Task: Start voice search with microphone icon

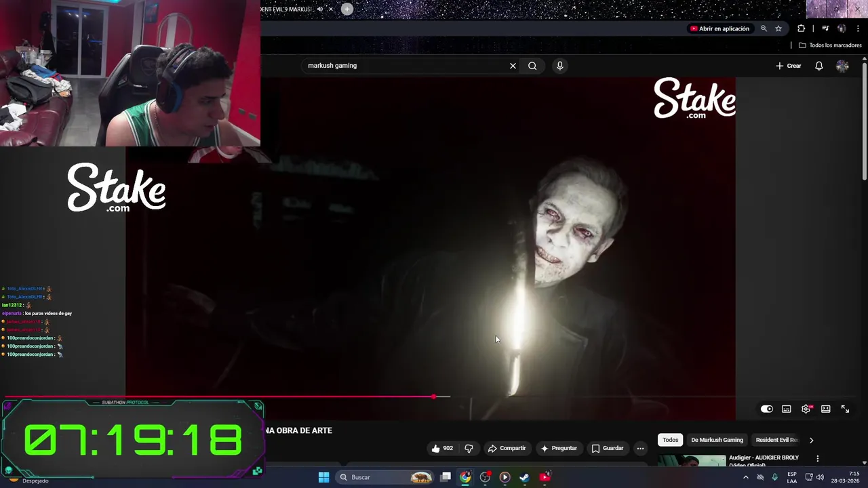Action: pos(559,66)
